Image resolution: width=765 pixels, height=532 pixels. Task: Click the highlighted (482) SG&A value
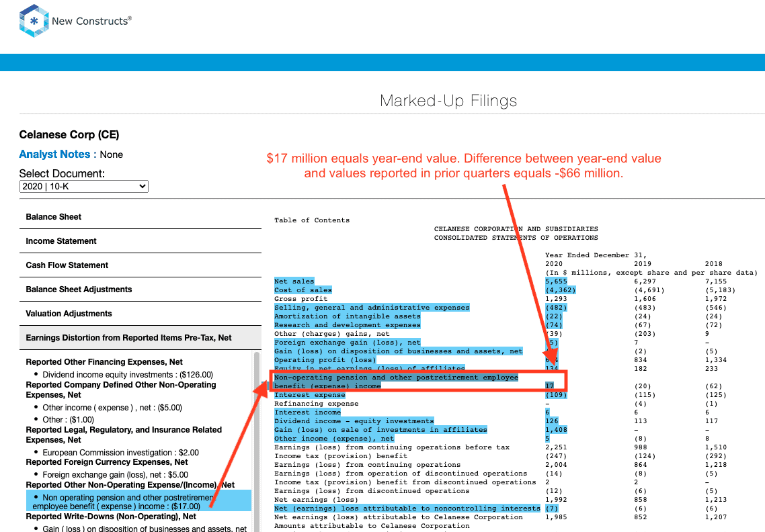pos(556,308)
